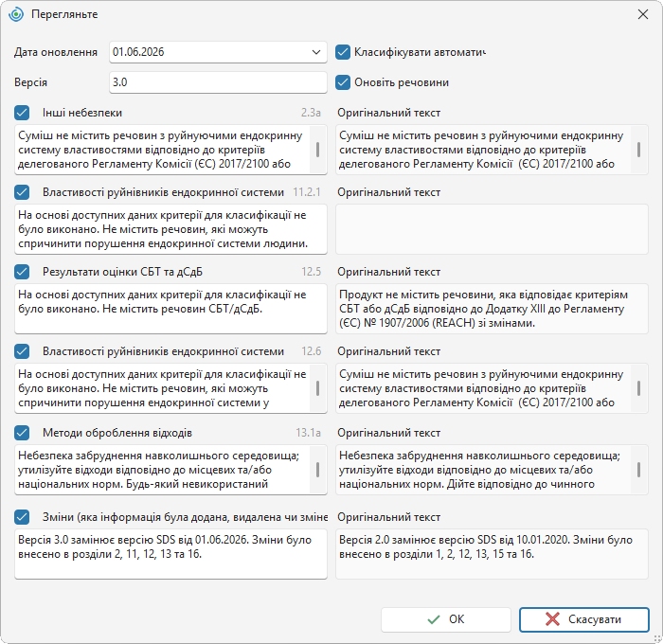Edit the Версія 3.0 changes text box
Viewport: 663px width, 644px height.
click(170, 553)
